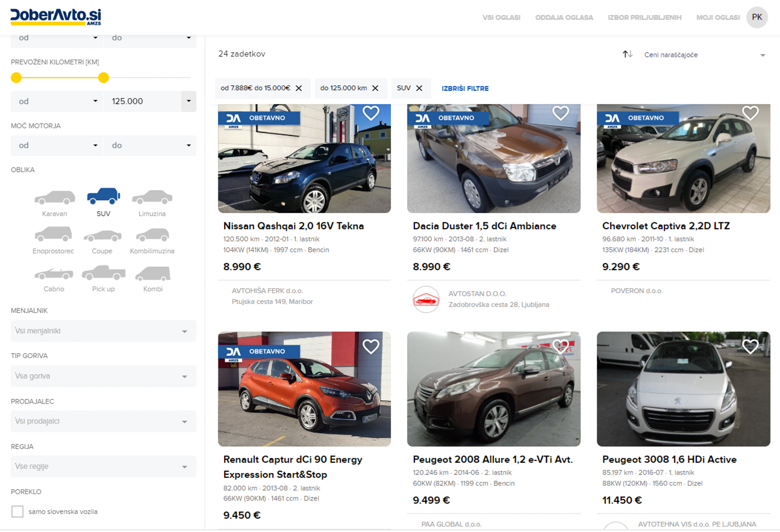Select the Coupe body shape icon
Image resolution: width=780 pixels, height=532 pixels.
tap(102, 236)
